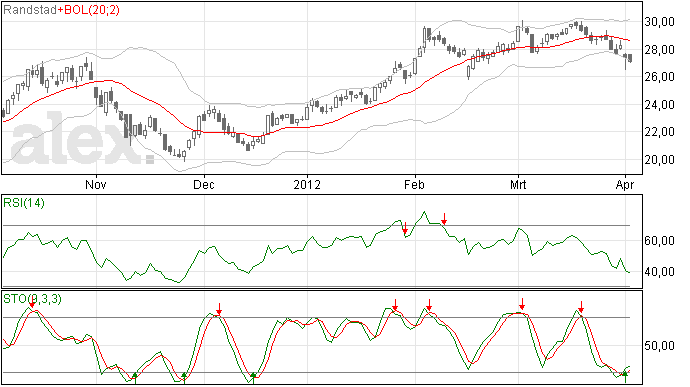This screenshot has height=387, width=690.
Task: Click the Dec date axis label
Action: tap(204, 184)
